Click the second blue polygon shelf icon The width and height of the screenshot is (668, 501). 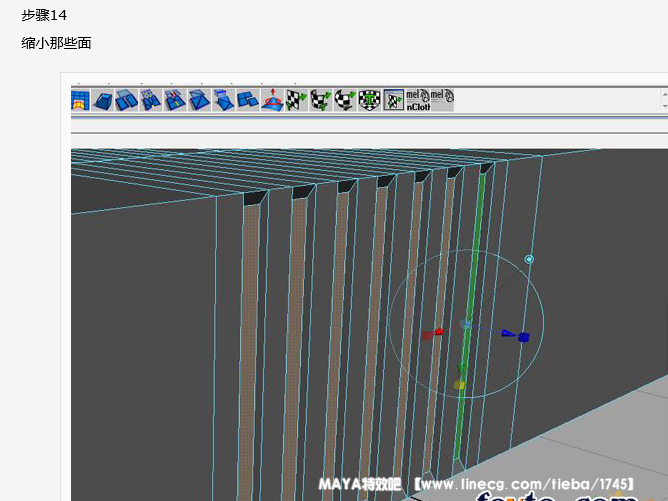[x=104, y=99]
